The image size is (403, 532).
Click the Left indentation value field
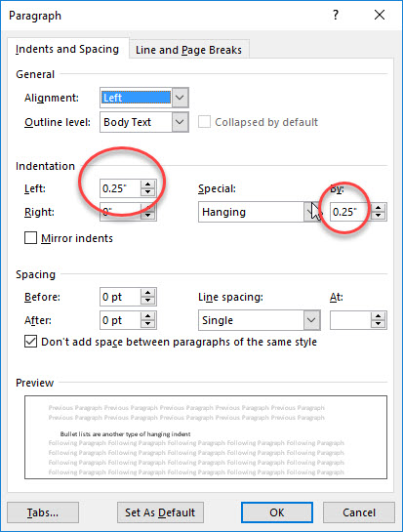(x=120, y=188)
